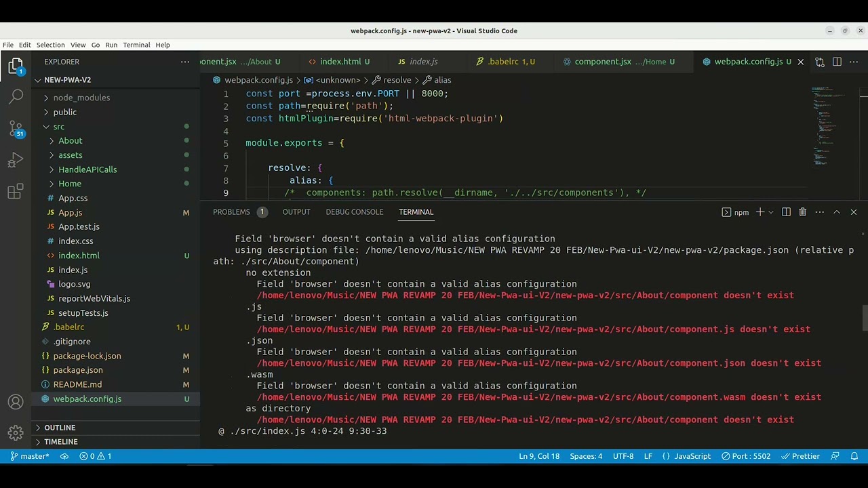Collapse the NEW-PWA-V2 root folder
Image resolution: width=868 pixels, height=488 pixels.
(115, 80)
